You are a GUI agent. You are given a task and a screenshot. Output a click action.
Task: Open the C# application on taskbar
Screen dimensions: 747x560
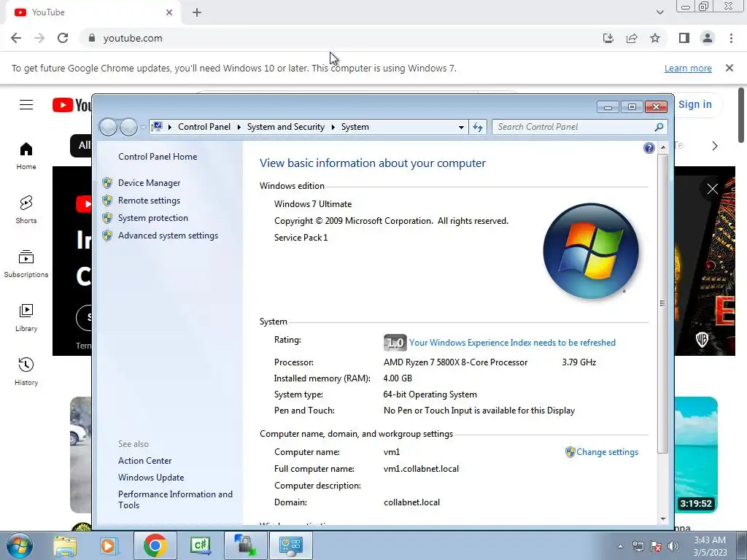200,545
